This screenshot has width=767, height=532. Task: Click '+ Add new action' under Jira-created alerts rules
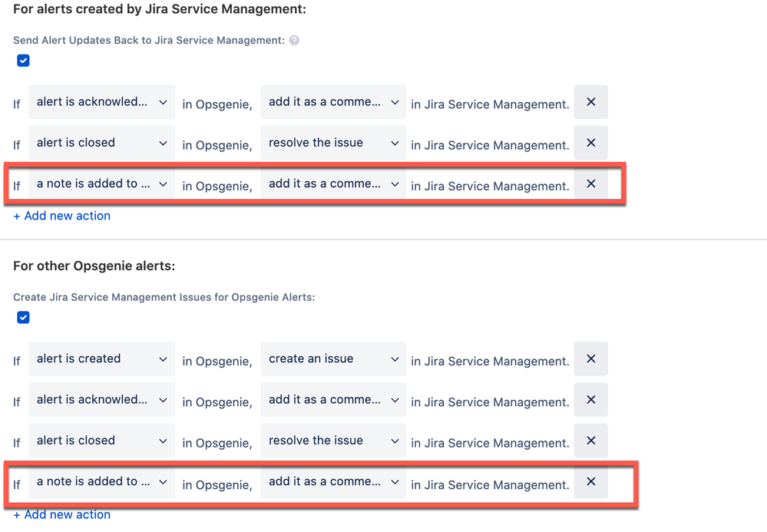(61, 216)
